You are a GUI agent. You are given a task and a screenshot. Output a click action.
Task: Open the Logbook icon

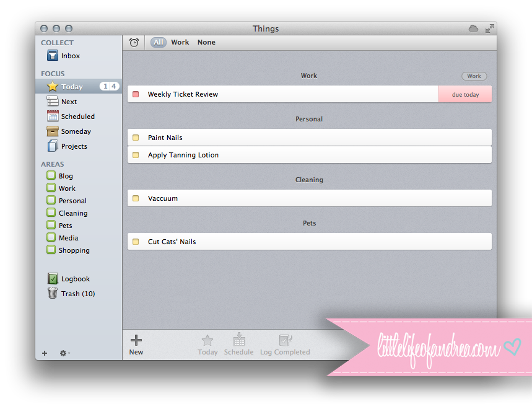(53, 279)
